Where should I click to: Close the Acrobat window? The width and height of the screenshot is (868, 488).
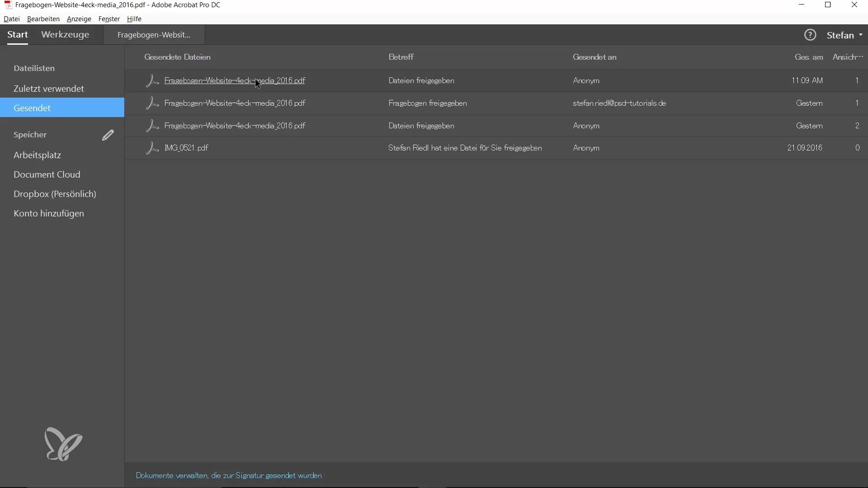(x=854, y=5)
